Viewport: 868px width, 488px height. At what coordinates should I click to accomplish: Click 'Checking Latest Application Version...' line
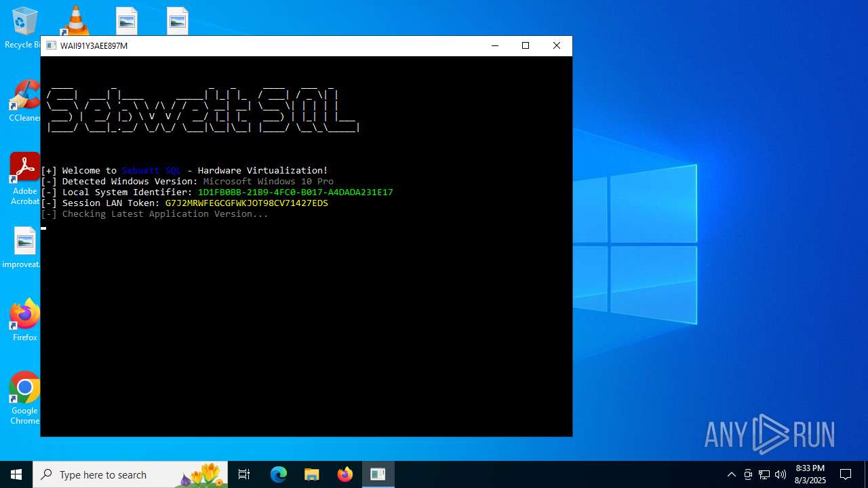tap(155, 214)
